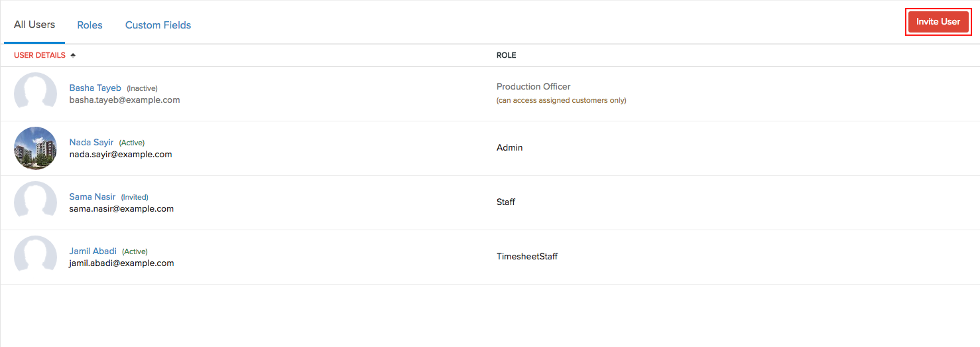Screen dimensions: 980x347
Task: Click the Admin role of Nada Sayir
Action: pyautogui.click(x=509, y=147)
